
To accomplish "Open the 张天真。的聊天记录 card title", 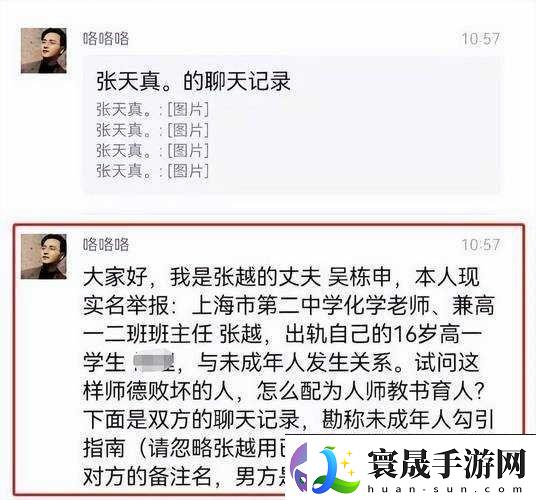I will 193,81.
